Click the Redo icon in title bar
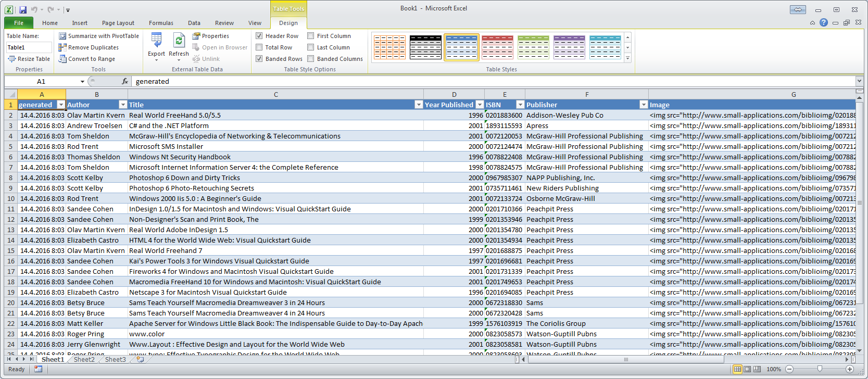 (x=51, y=9)
